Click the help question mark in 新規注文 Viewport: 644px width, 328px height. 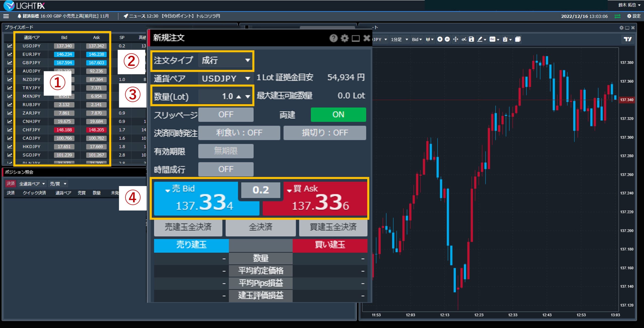(333, 38)
